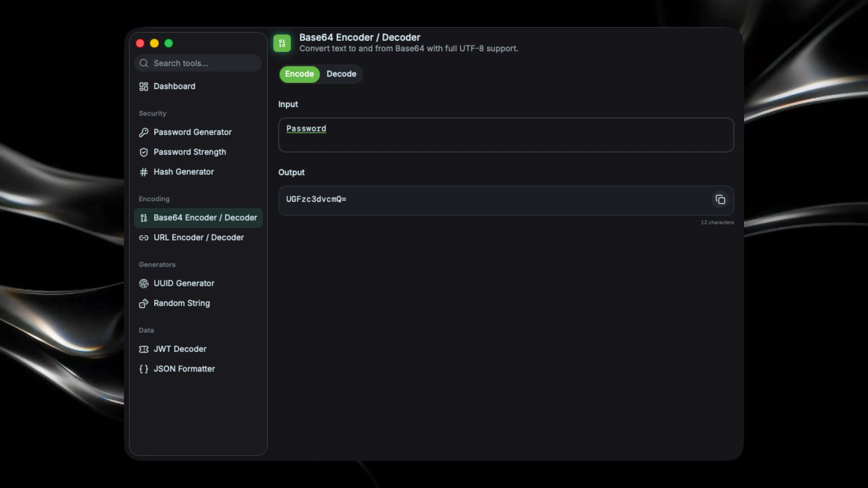Click the Password Strength shield icon

tap(143, 152)
